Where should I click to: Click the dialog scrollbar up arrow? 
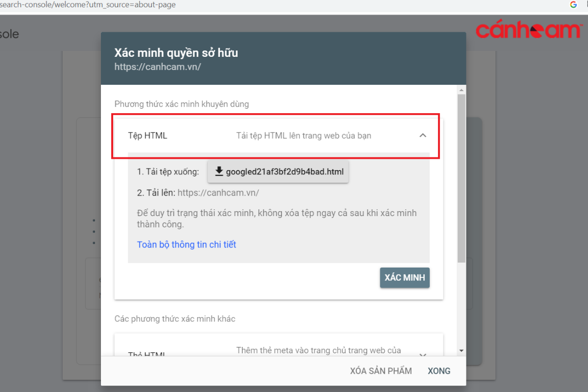point(461,90)
